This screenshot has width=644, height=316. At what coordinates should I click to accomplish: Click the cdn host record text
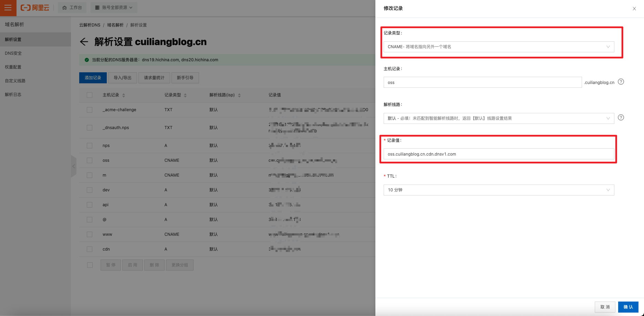(x=106, y=249)
